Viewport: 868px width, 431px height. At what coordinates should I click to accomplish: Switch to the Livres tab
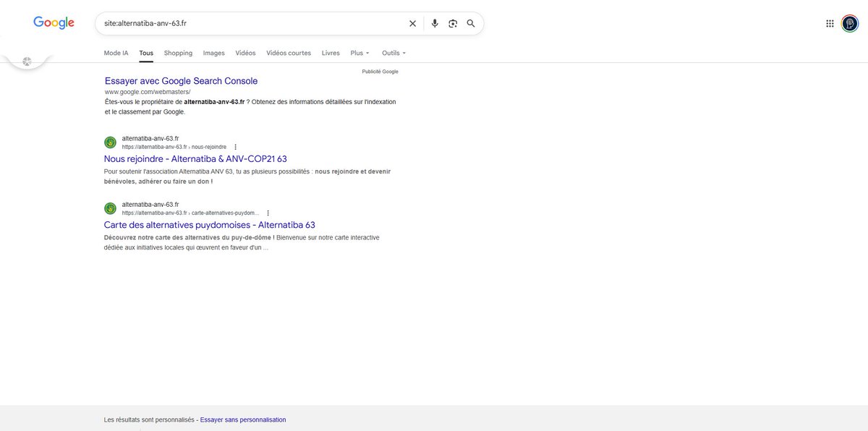click(331, 53)
